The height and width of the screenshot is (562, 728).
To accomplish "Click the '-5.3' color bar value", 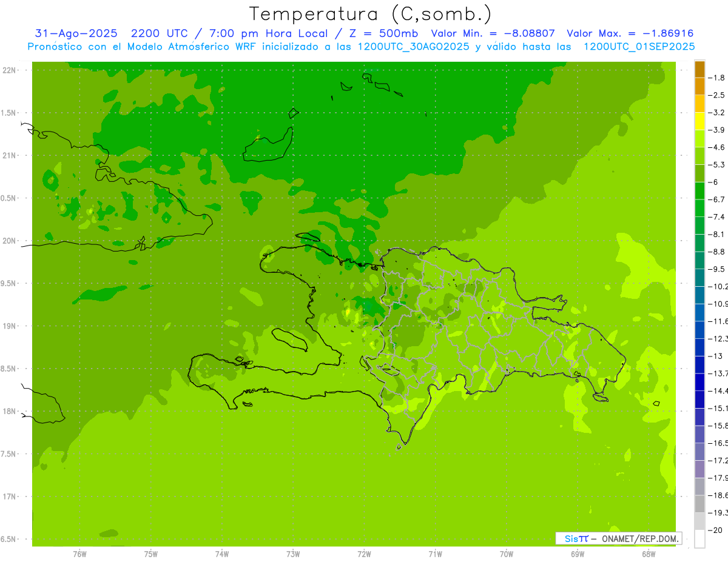I will point(718,164).
